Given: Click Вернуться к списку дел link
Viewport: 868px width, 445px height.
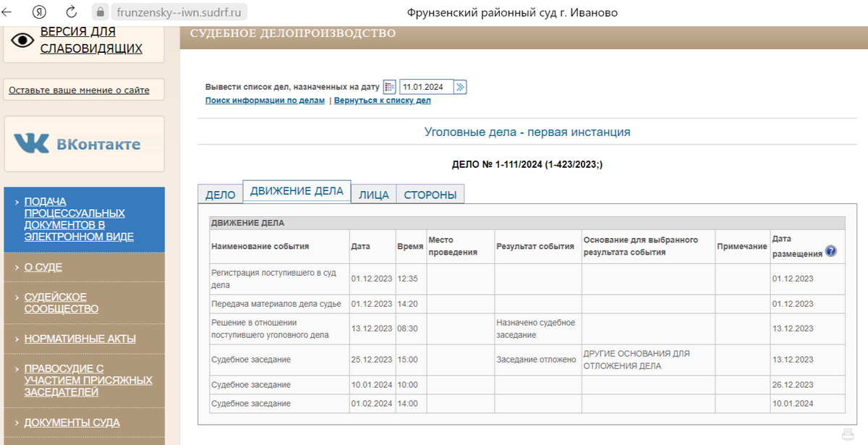Looking at the screenshot, I should [x=382, y=101].
